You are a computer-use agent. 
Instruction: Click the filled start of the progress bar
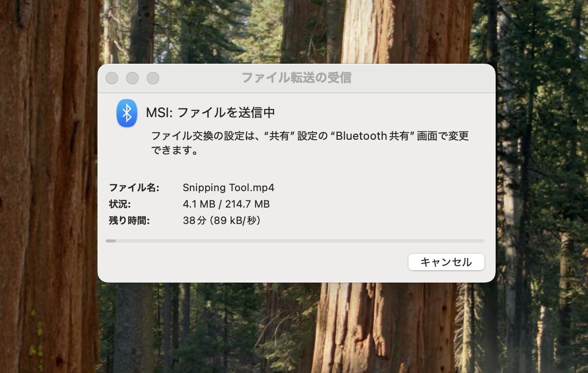coord(111,241)
